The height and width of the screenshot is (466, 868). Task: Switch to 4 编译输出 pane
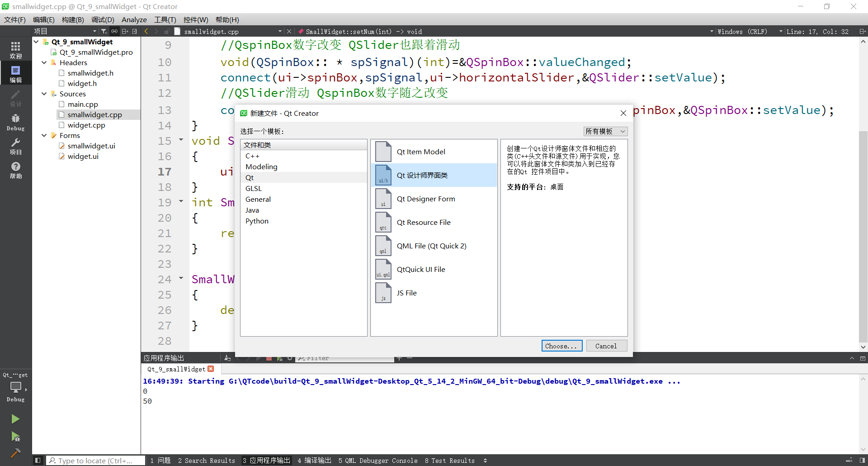point(315,461)
